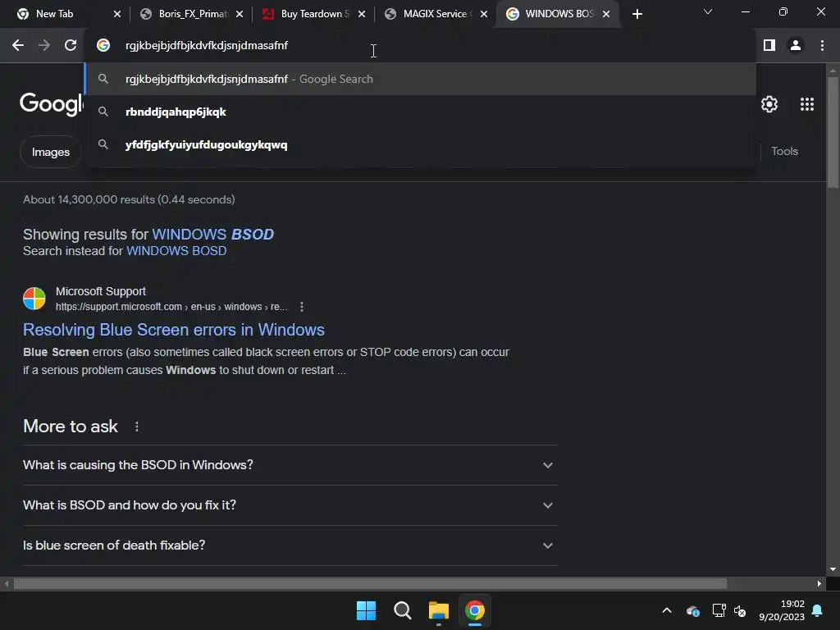This screenshot has height=630, width=840.
Task: Click the horizontal scrollbar thumb
Action: click(x=370, y=583)
